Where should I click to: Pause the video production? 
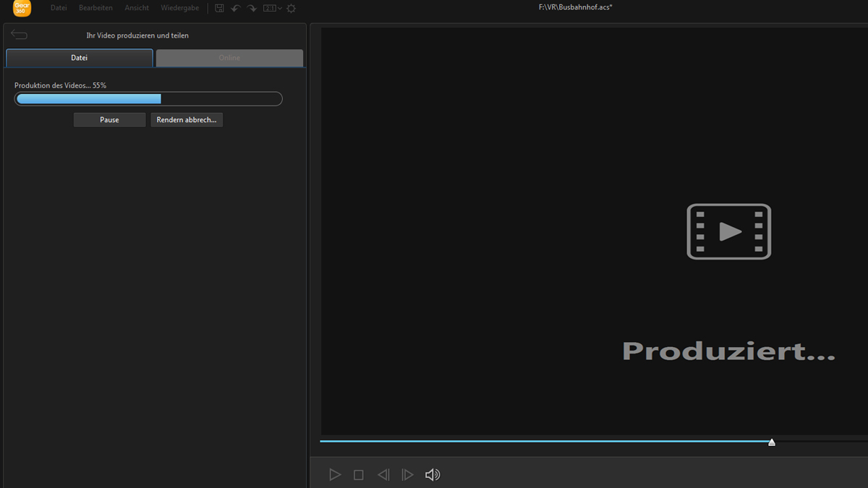(109, 120)
